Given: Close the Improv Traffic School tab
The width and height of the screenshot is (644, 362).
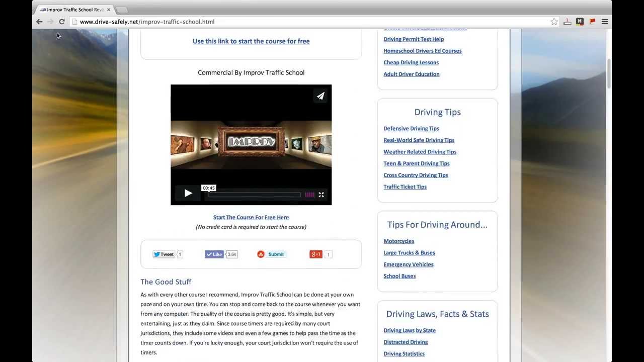Looking at the screenshot, I should pos(109,10).
